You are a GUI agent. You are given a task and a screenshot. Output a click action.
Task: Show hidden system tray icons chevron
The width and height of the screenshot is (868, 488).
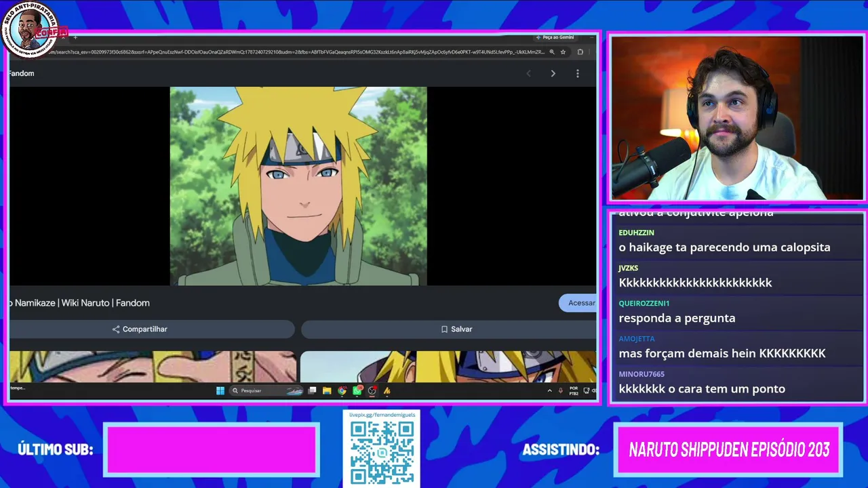point(549,390)
